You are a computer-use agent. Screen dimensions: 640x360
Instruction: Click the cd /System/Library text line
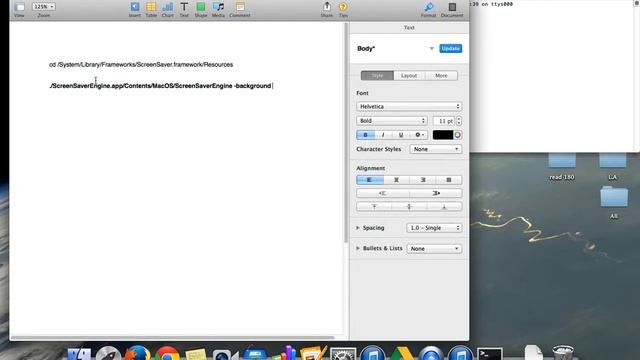pos(141,64)
